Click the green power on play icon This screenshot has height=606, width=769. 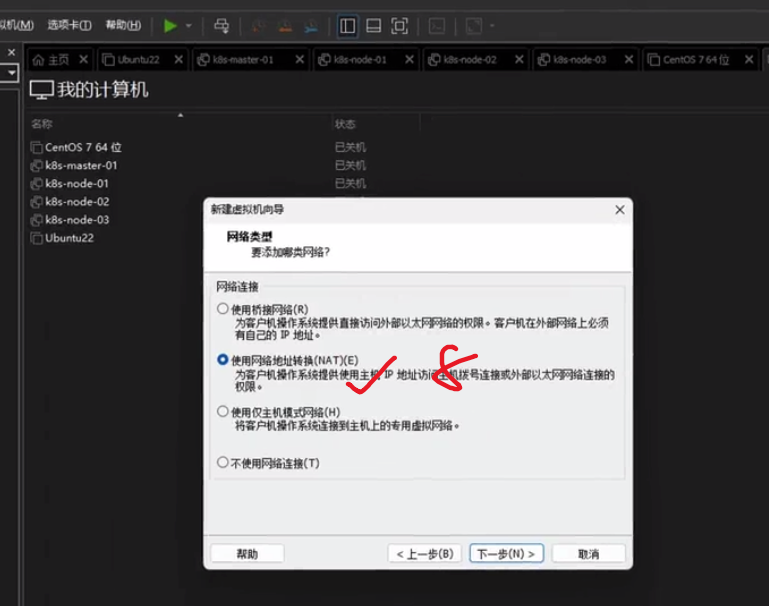(x=170, y=26)
